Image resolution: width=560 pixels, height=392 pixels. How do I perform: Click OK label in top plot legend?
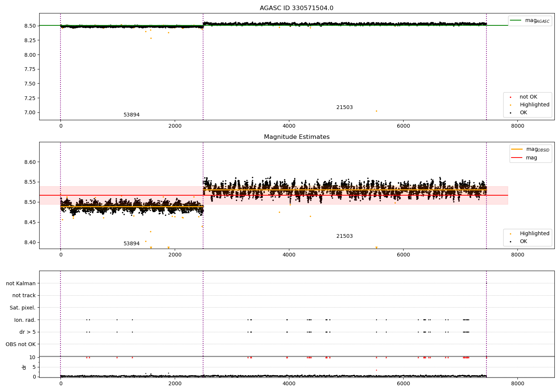[x=523, y=113]
